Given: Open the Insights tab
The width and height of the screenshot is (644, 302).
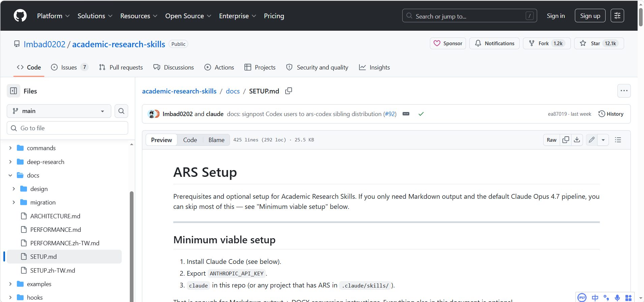Looking at the screenshot, I should (375, 67).
